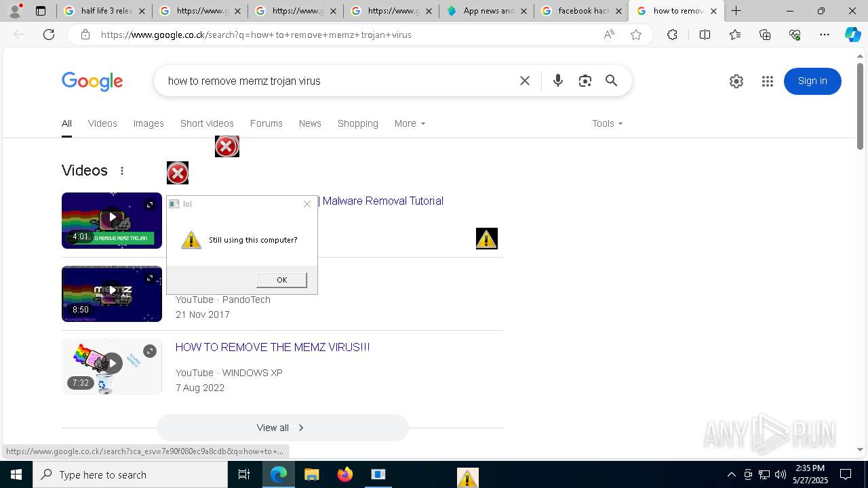Viewport: 868px width, 488px height.
Task: Open Extensions puzzle icon
Action: pos(672,35)
